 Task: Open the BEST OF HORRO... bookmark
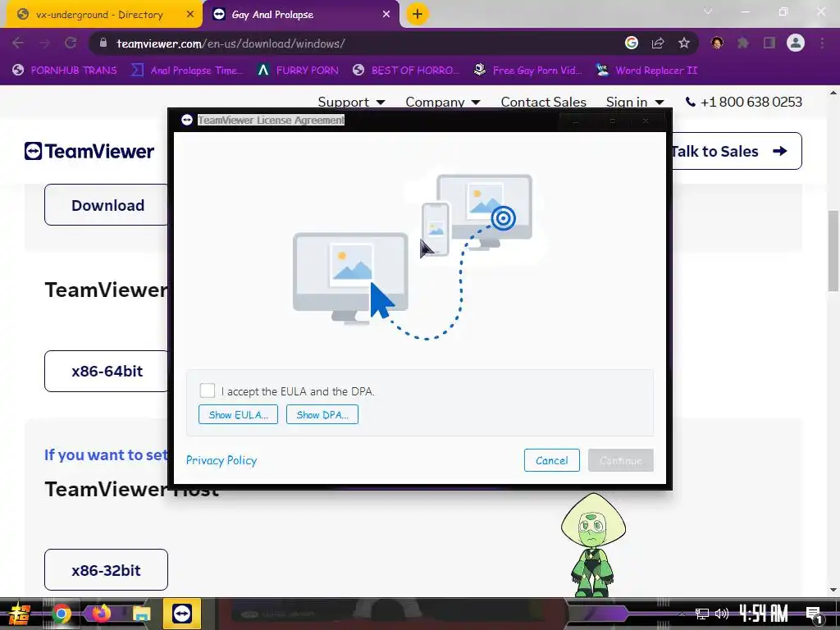tap(406, 71)
